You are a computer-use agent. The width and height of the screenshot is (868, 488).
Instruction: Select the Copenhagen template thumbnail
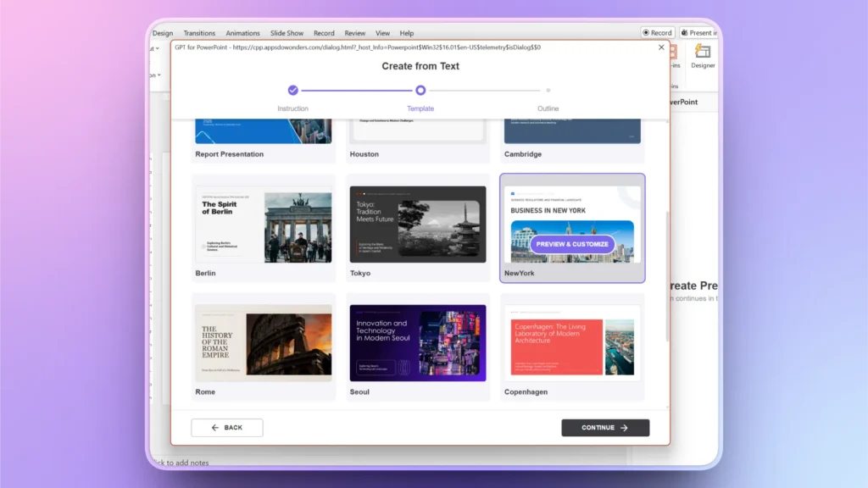(x=572, y=343)
